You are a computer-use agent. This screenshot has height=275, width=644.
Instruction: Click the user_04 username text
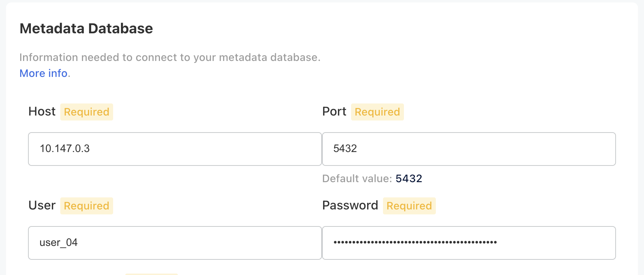coord(59,243)
